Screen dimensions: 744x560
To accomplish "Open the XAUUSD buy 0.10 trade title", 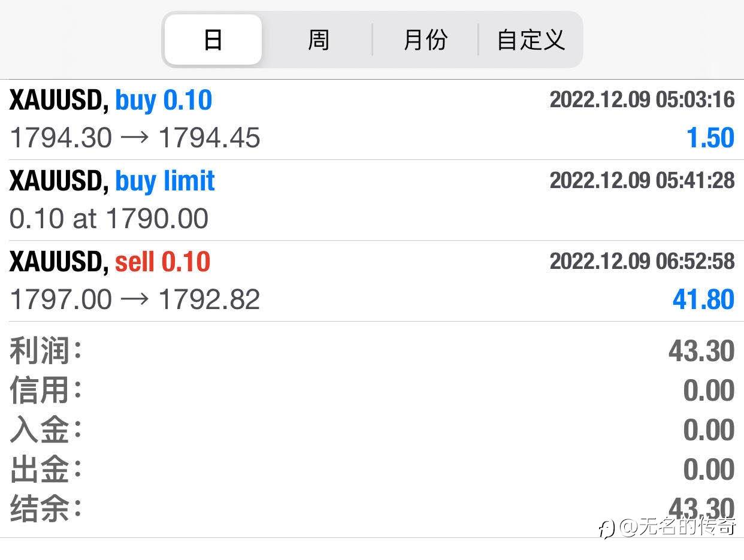I will pos(111,100).
